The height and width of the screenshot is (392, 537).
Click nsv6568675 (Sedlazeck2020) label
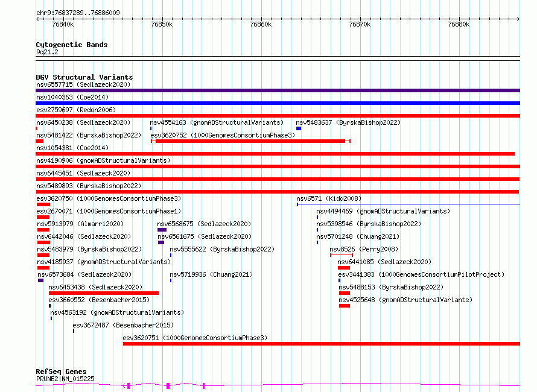click(204, 224)
